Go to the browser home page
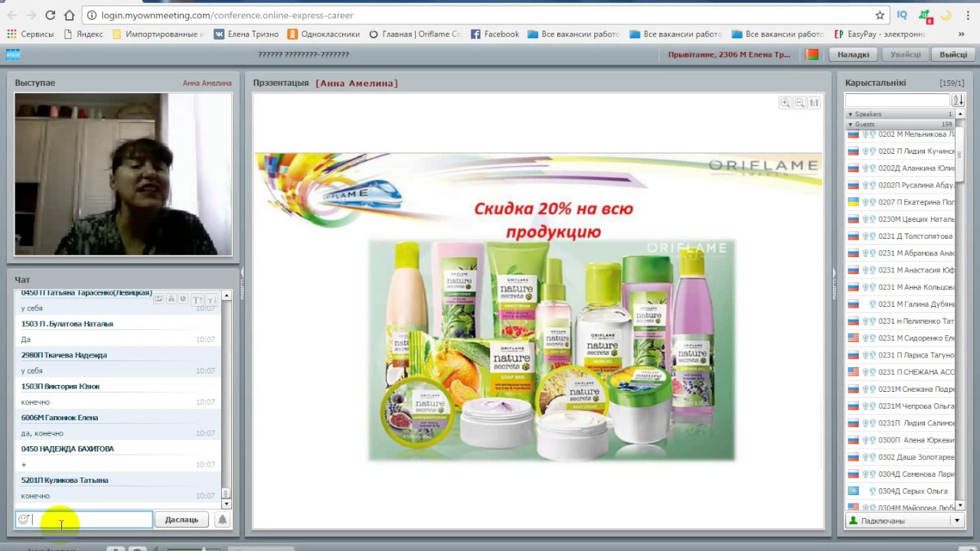 click(x=69, y=15)
